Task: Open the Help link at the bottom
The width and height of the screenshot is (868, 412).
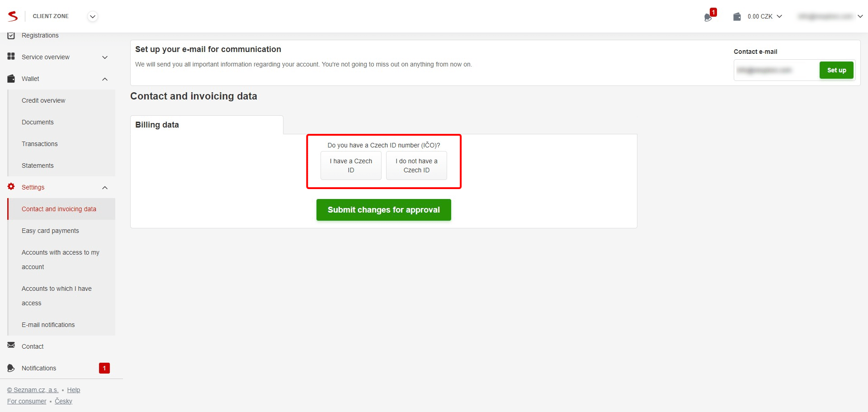Action: 73,389
